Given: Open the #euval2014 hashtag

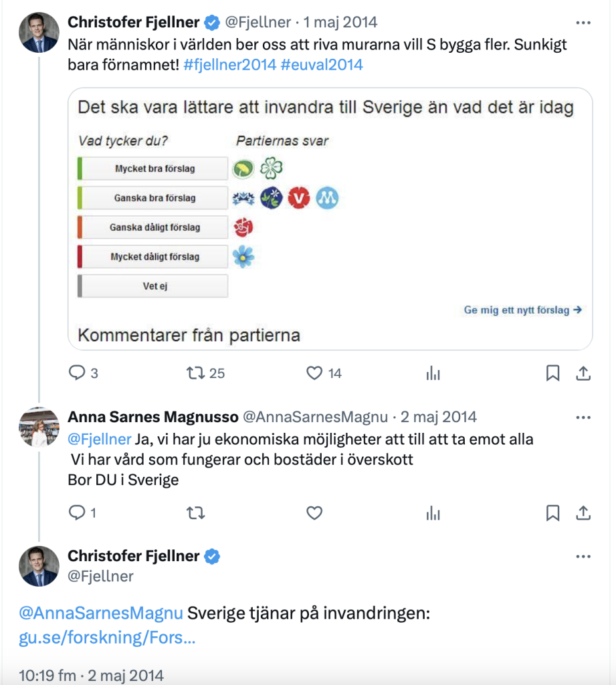Looking at the screenshot, I should [322, 65].
